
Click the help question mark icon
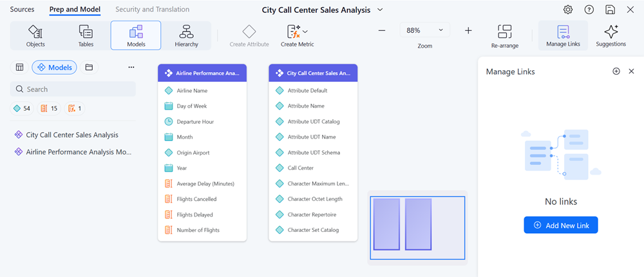point(589,10)
